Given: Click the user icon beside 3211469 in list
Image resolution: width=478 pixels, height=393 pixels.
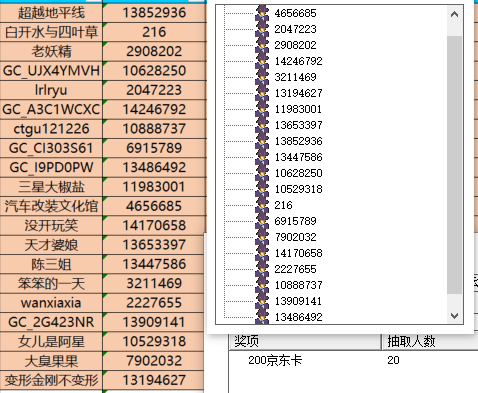Looking at the screenshot, I should 262,77.
